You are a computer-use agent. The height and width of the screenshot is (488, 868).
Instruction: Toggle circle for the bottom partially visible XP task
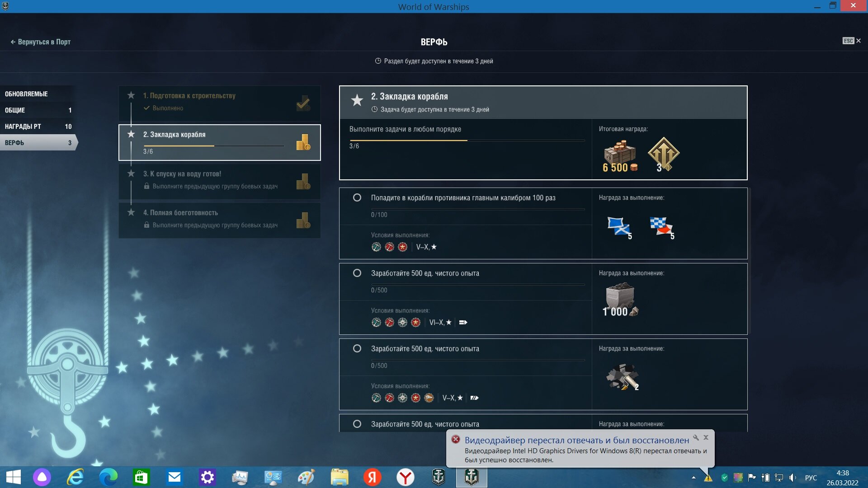(357, 424)
